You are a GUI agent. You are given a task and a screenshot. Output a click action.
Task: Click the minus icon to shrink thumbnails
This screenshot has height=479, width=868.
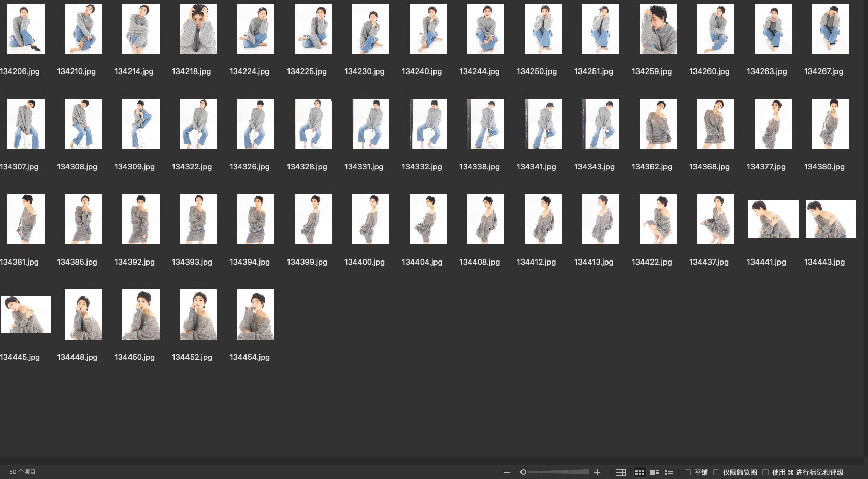pyautogui.click(x=507, y=472)
